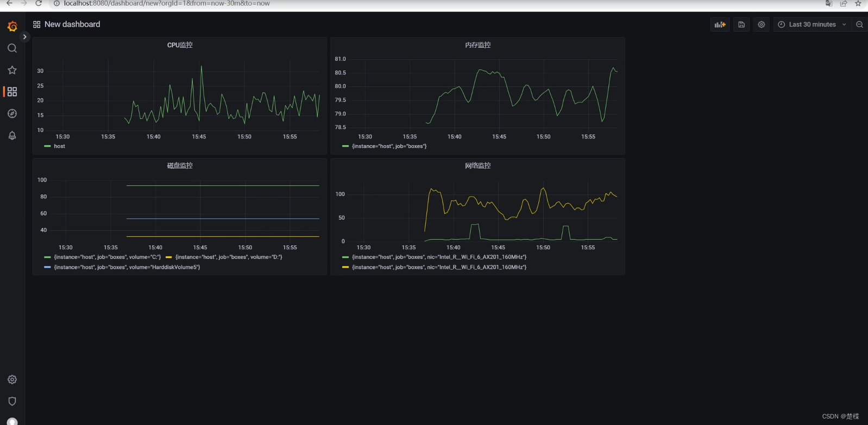Open the search dashboards icon
This screenshot has width=868, height=425.
coord(12,48)
